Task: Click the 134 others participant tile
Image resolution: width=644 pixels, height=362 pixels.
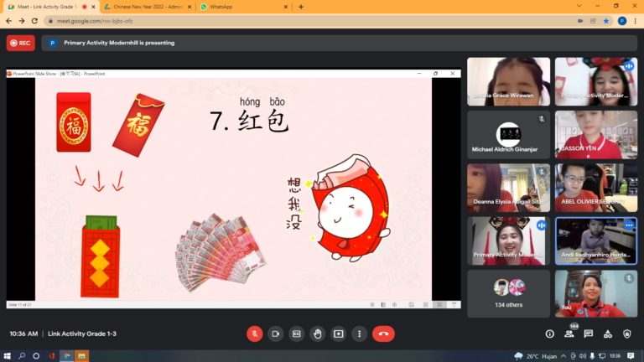Action: pos(509,293)
